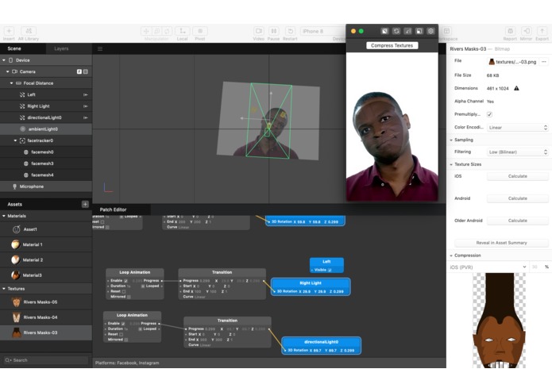The width and height of the screenshot is (552, 392).
Task: Click the Assets search field
Action: tap(46, 360)
